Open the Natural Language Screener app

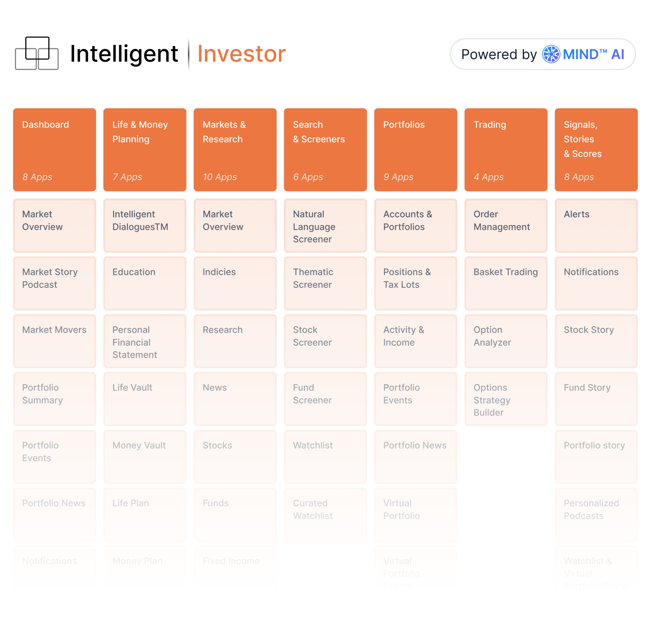coord(325,225)
